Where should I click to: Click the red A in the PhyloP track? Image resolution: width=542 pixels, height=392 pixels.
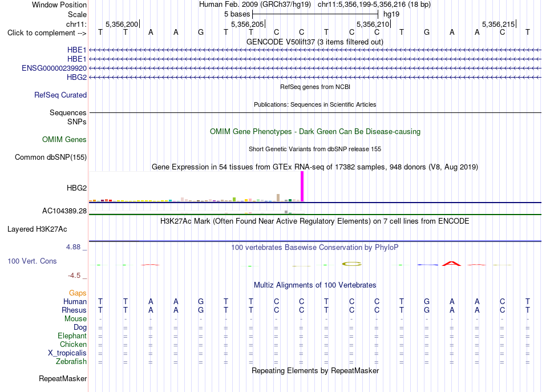click(x=452, y=264)
